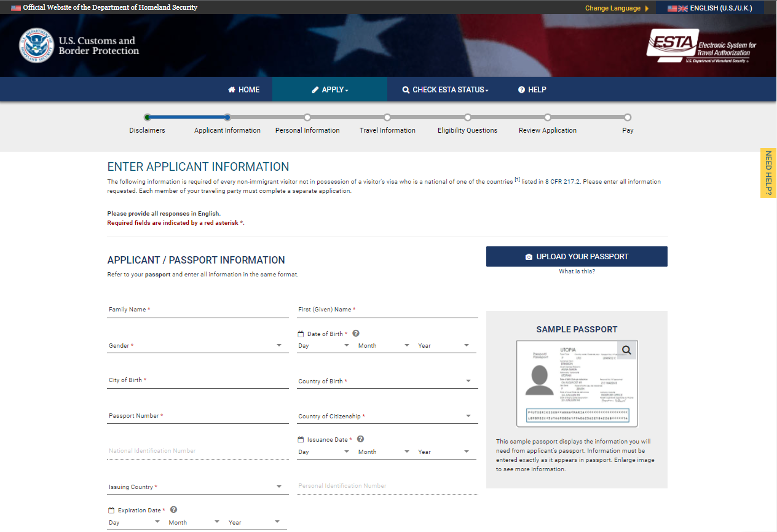The height and width of the screenshot is (532, 777).
Task: Go to the HOME page
Action: (x=243, y=90)
